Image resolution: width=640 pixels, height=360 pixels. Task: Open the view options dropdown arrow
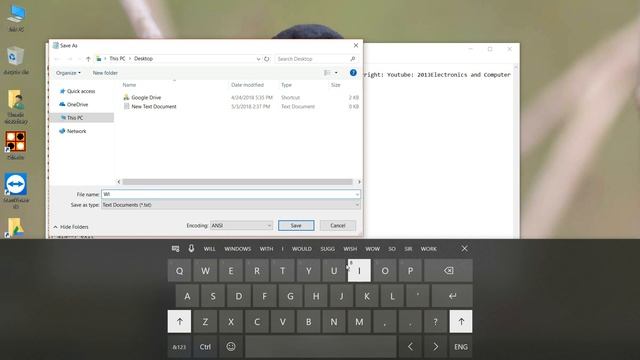(336, 73)
